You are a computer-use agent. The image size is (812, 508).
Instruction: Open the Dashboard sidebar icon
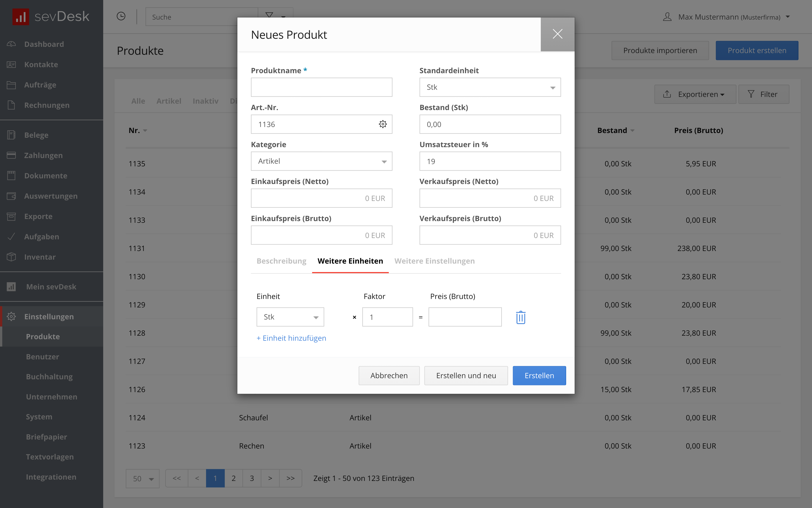[x=11, y=44]
